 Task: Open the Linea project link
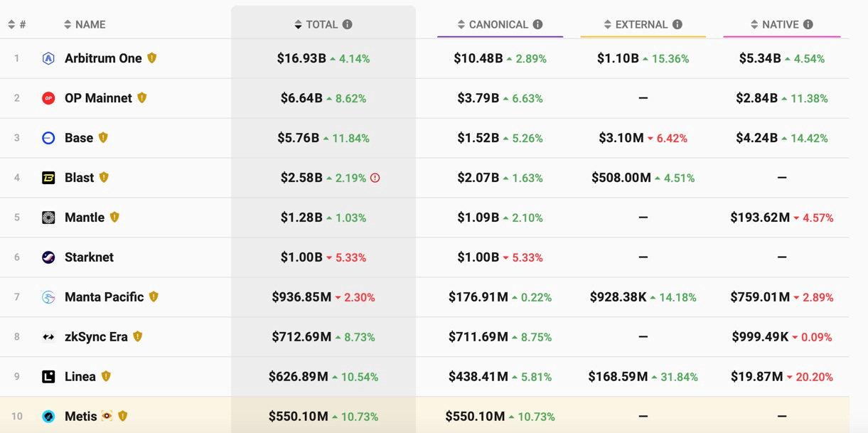[80, 377]
